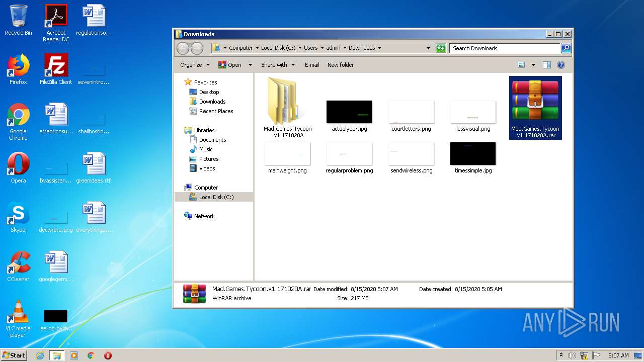The width and height of the screenshot is (644, 362).
Task: Open Explorer help button
Action: [x=561, y=65]
